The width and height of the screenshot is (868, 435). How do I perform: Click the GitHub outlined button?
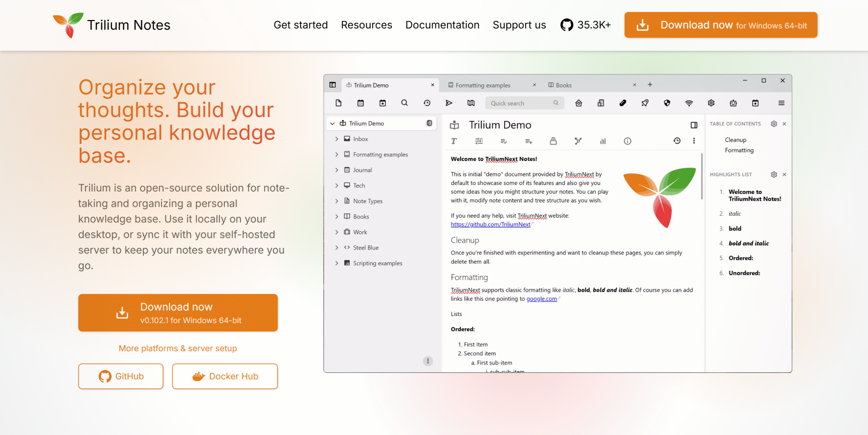[121, 376]
